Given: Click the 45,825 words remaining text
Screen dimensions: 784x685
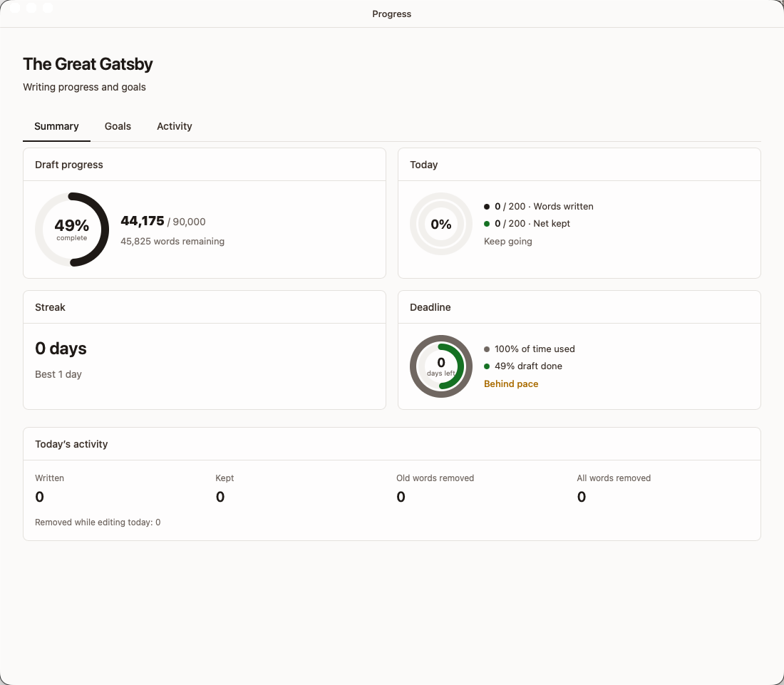Looking at the screenshot, I should tap(172, 242).
